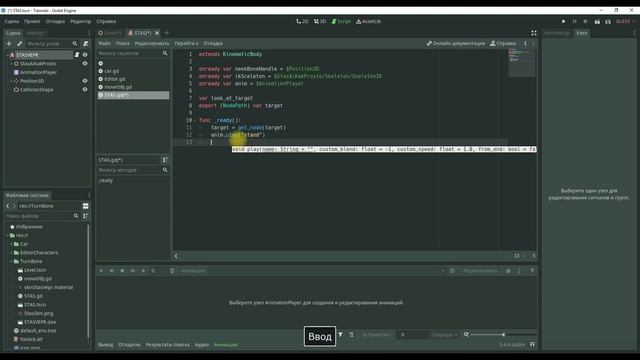Open the Секунды snap unit dropdown
Screen dimensions: 640x360
tap(444, 335)
